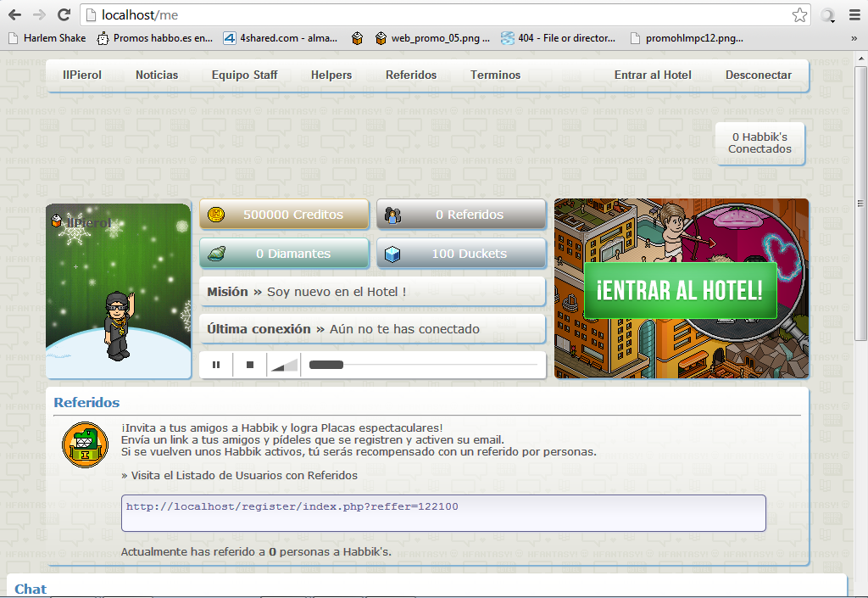Click the gold credits coin icon

click(216, 215)
